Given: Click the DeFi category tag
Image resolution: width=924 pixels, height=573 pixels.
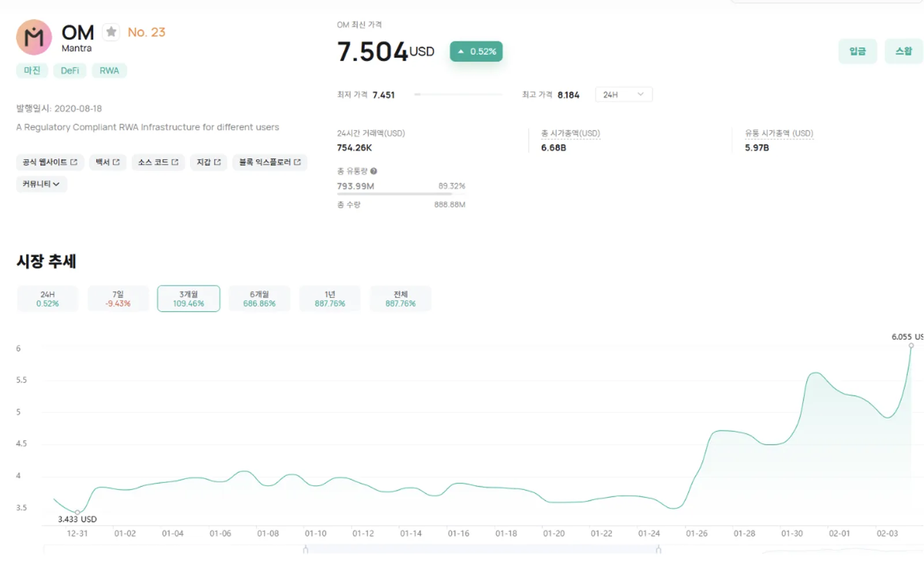Looking at the screenshot, I should point(70,70).
